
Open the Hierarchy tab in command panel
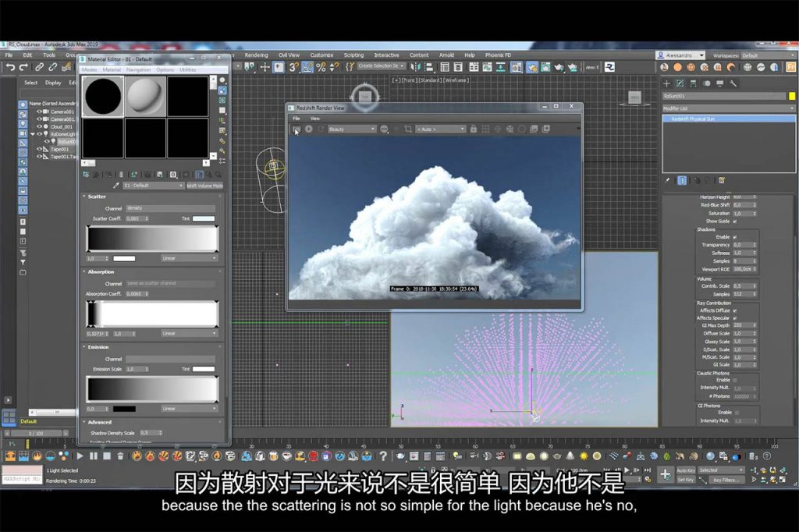tap(693, 83)
